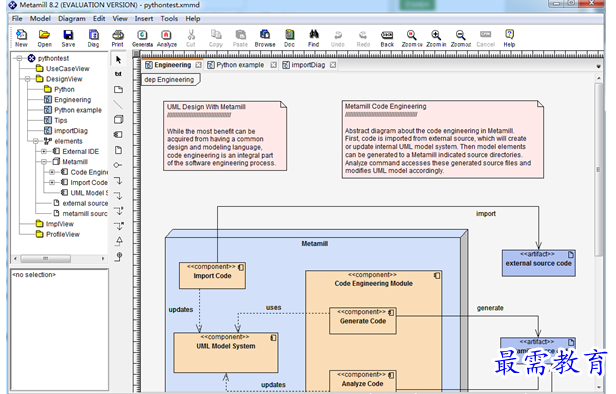Expand the Import Code tree node

coord(52,182)
